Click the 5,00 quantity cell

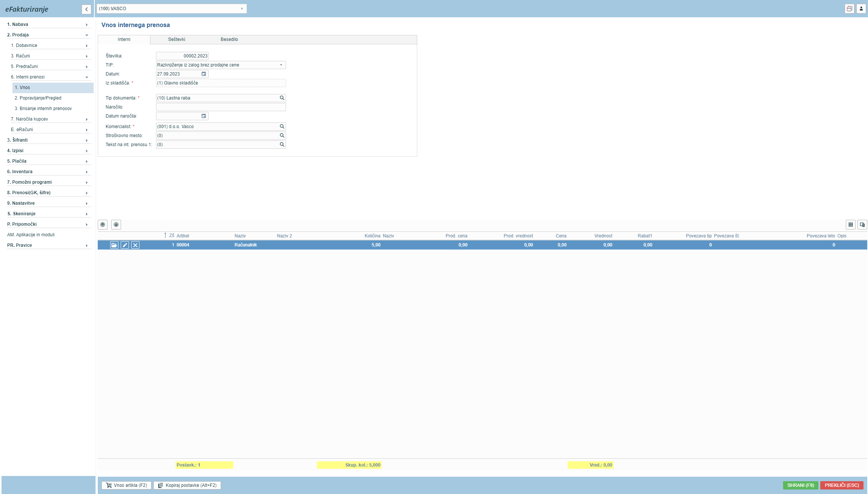click(x=376, y=245)
